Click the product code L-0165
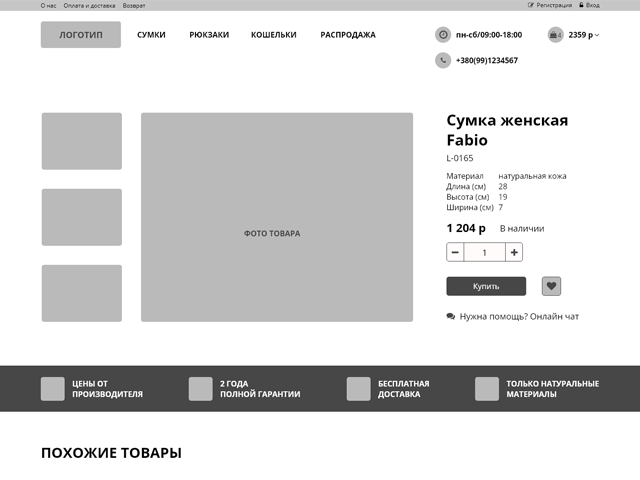Screen dimensions: 640x480 [x=460, y=158]
